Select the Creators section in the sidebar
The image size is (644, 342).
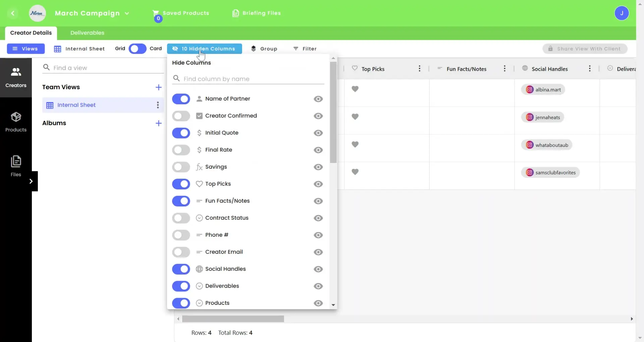click(x=15, y=77)
